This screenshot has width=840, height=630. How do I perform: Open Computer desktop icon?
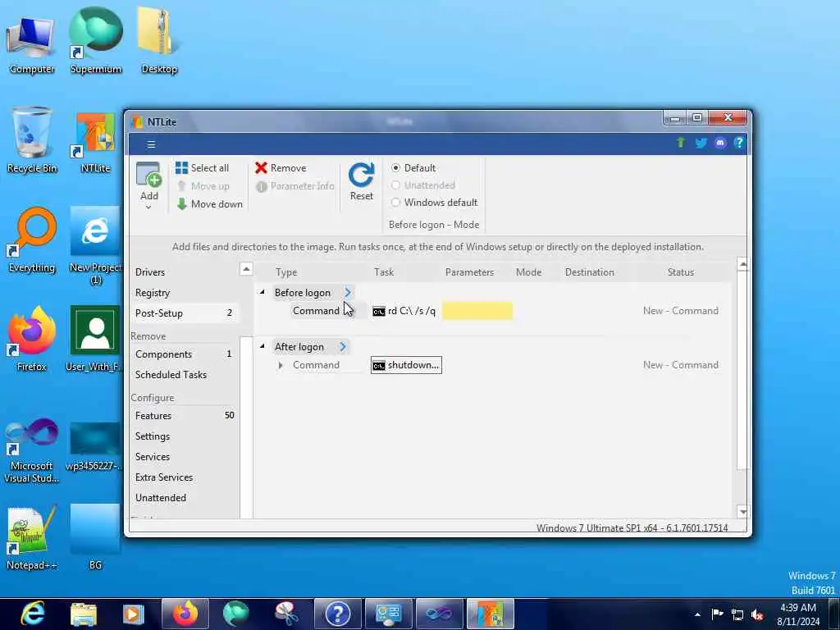(x=32, y=45)
